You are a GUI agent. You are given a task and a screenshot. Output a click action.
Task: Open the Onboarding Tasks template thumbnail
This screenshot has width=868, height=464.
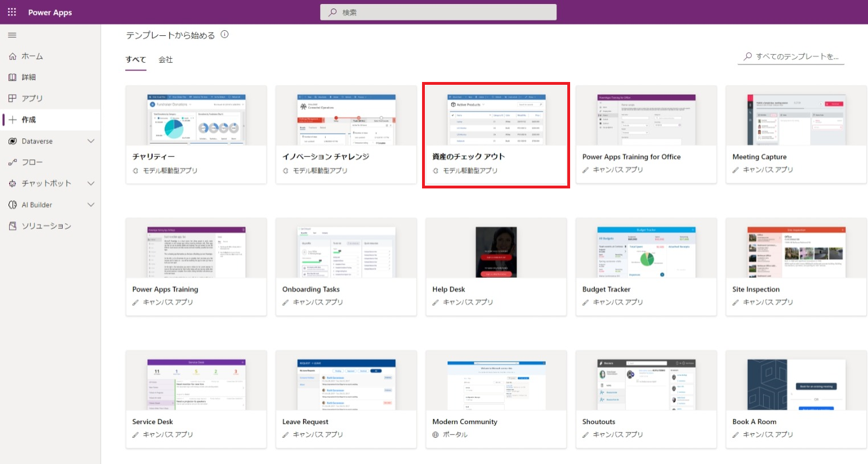(346, 252)
